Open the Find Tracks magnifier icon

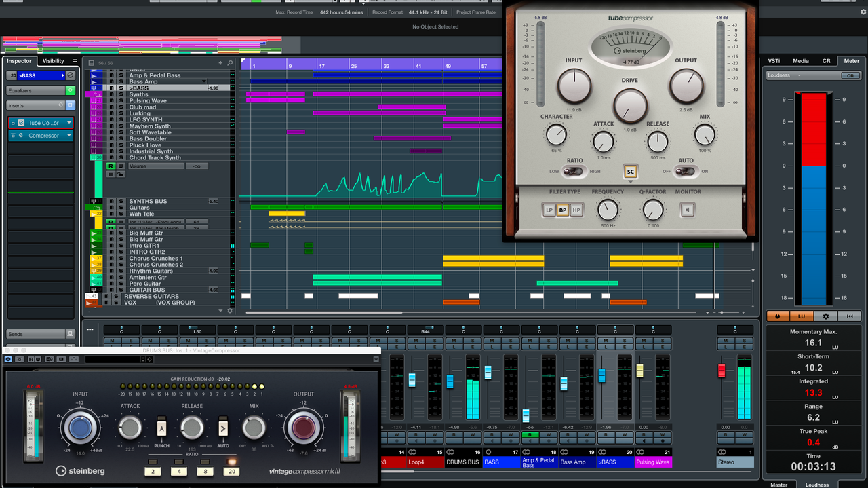click(x=230, y=62)
